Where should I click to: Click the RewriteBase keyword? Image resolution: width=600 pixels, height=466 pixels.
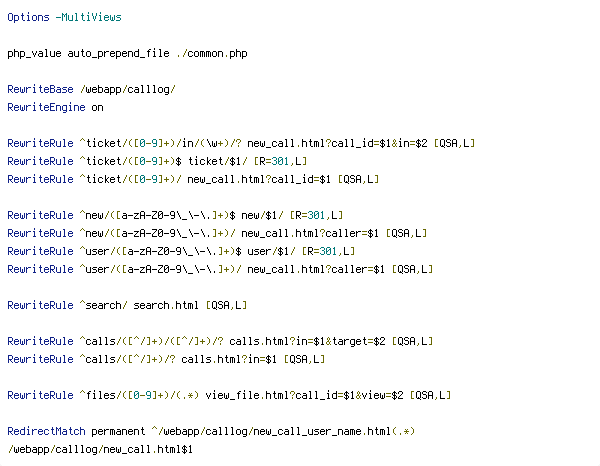coord(40,89)
